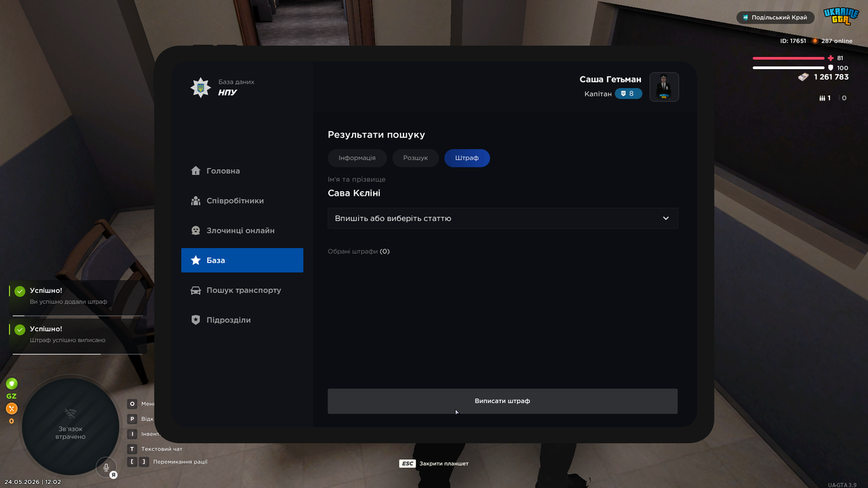868x488 pixels.
Task: Click the 287 online indicator
Action: [x=832, y=41]
